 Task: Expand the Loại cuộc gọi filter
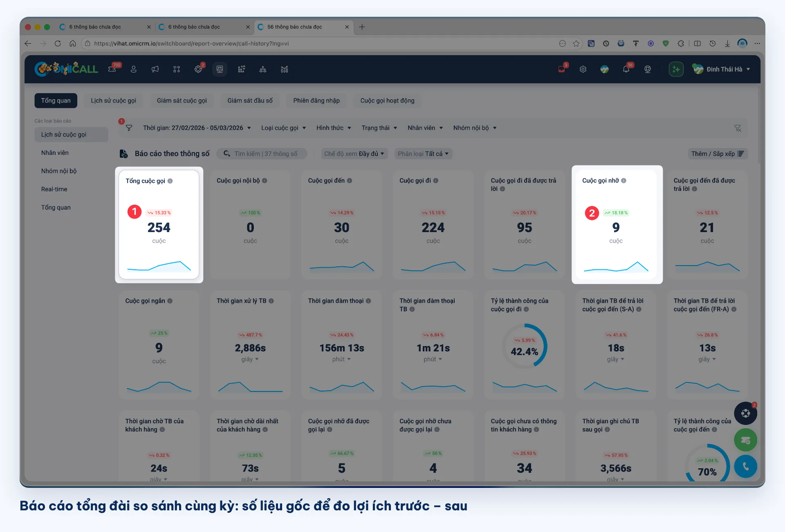(x=283, y=128)
